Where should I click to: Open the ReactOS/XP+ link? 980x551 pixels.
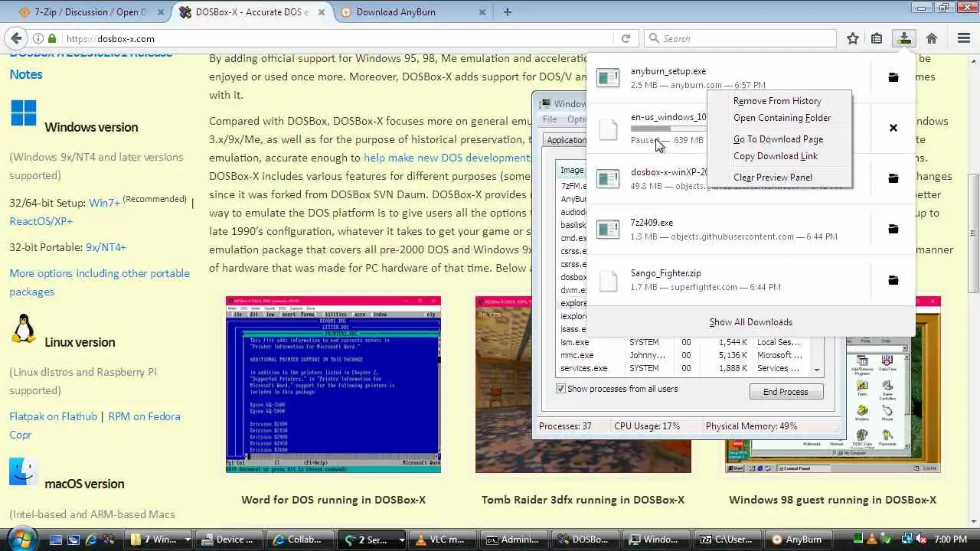[41, 221]
